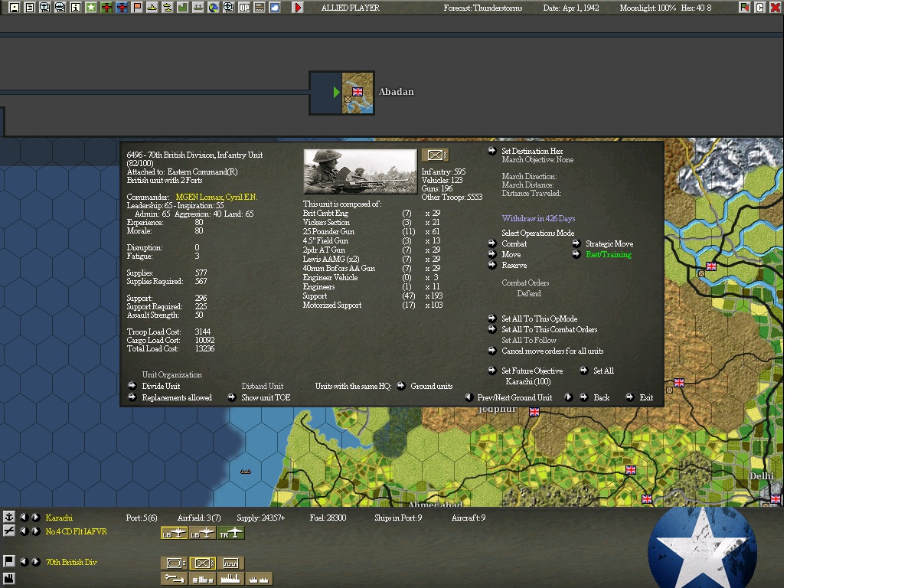Click Next Ground Unit right arrow
This screenshot has width=911, height=588.
(568, 397)
